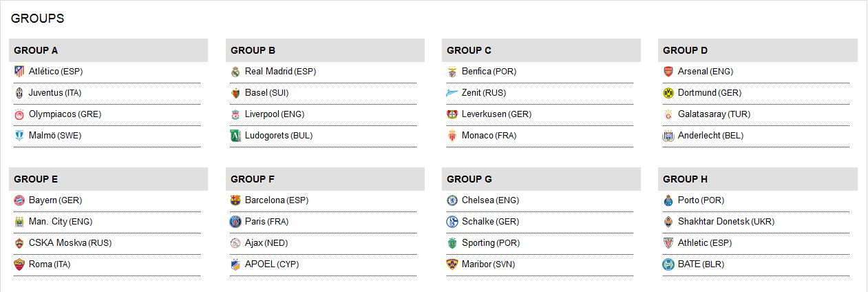Select the Group A header
868x292 pixels.
pyautogui.click(x=109, y=50)
